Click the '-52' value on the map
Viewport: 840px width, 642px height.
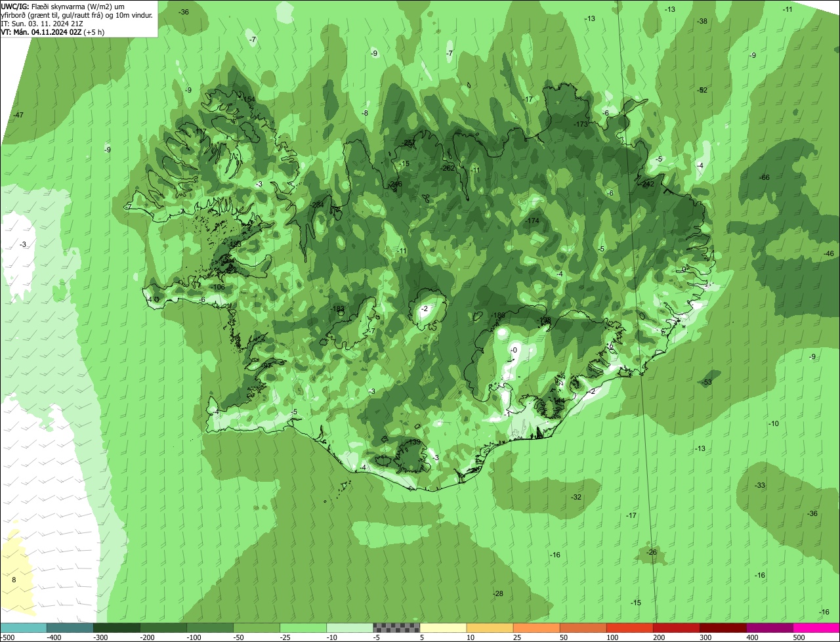click(x=703, y=90)
